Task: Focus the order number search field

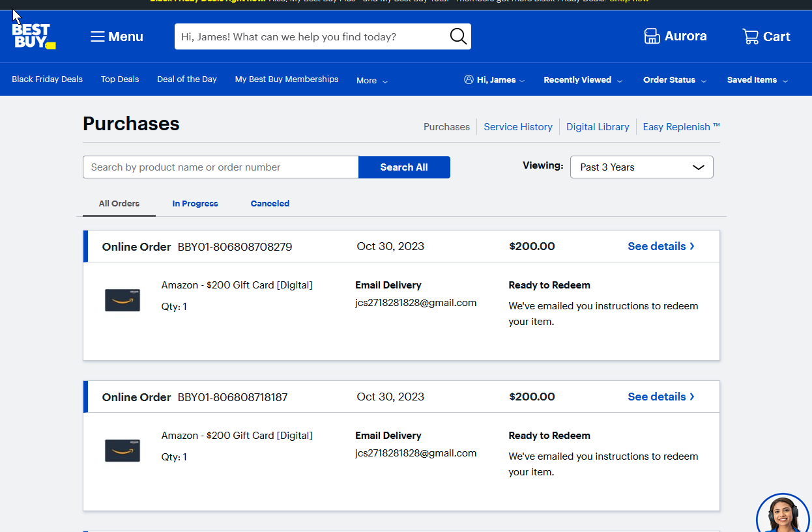Action: (x=220, y=167)
